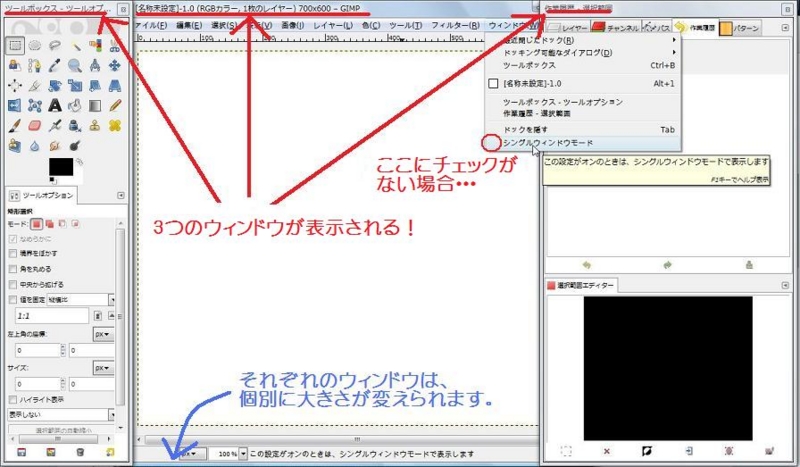
Task: Open the 編集(E) menu
Action: tap(189, 25)
